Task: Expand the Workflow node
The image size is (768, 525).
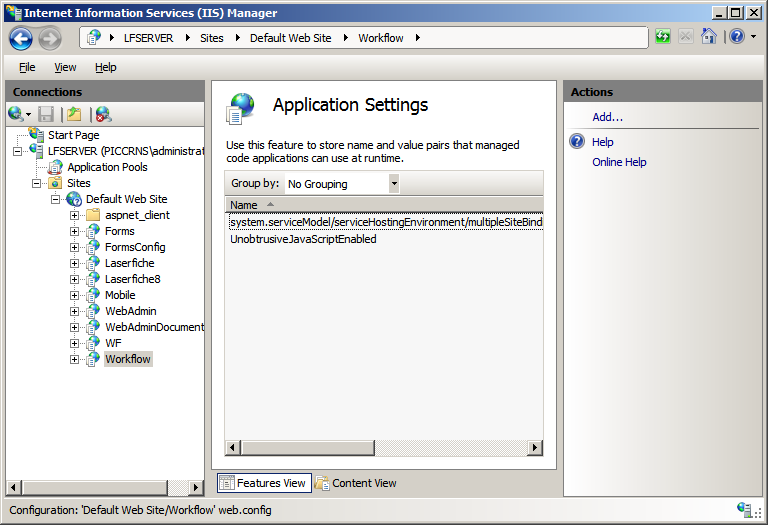Action: click(x=74, y=359)
